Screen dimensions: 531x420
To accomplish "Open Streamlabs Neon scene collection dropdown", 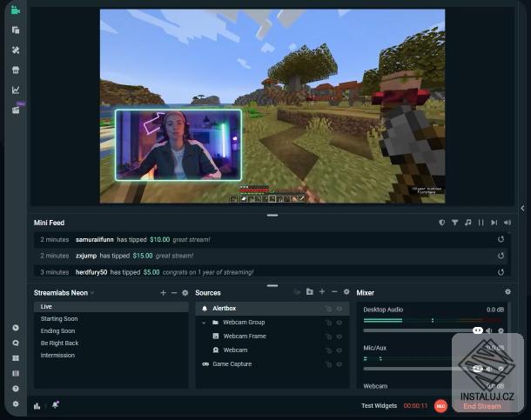I will coord(64,293).
